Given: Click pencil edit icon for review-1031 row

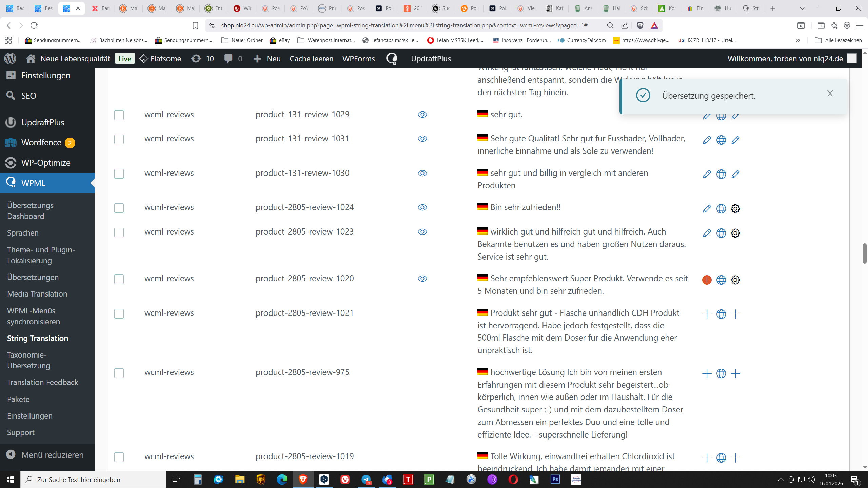Looking at the screenshot, I should [707, 140].
